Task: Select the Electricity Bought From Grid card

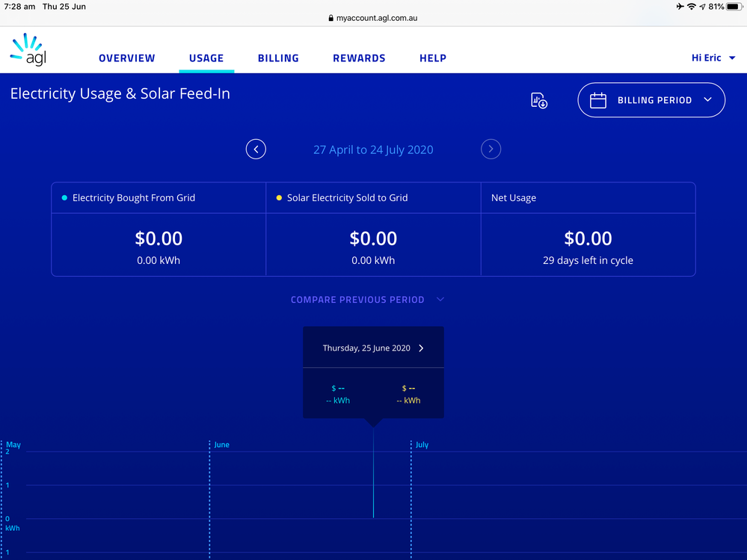Action: point(159,230)
